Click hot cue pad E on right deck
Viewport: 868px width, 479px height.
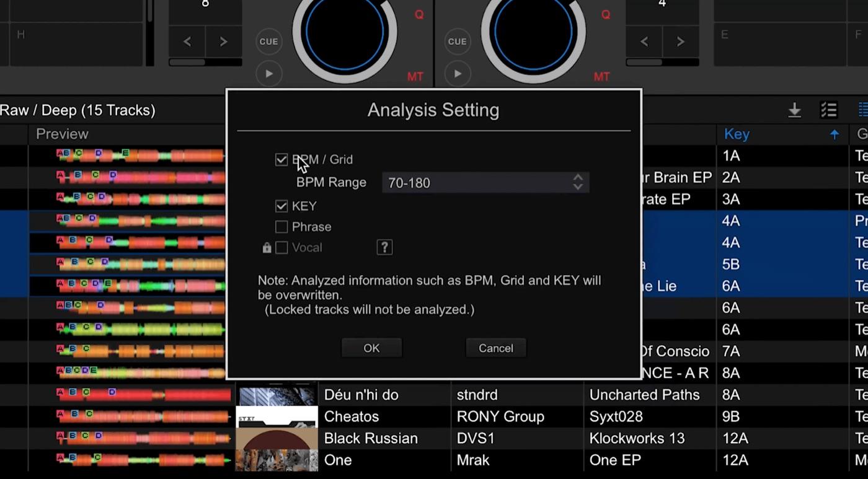tap(780, 44)
